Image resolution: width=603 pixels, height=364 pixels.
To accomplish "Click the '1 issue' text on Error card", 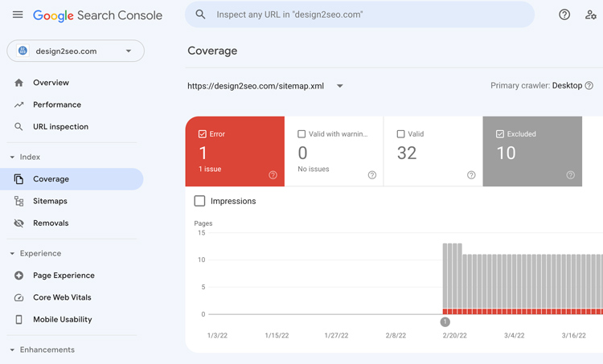I will tap(210, 169).
